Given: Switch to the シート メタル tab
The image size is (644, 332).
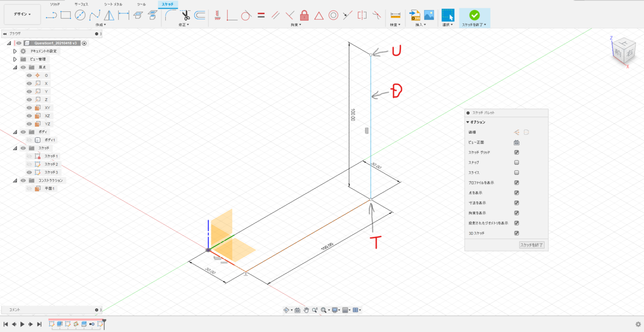Looking at the screenshot, I should 113,4.
